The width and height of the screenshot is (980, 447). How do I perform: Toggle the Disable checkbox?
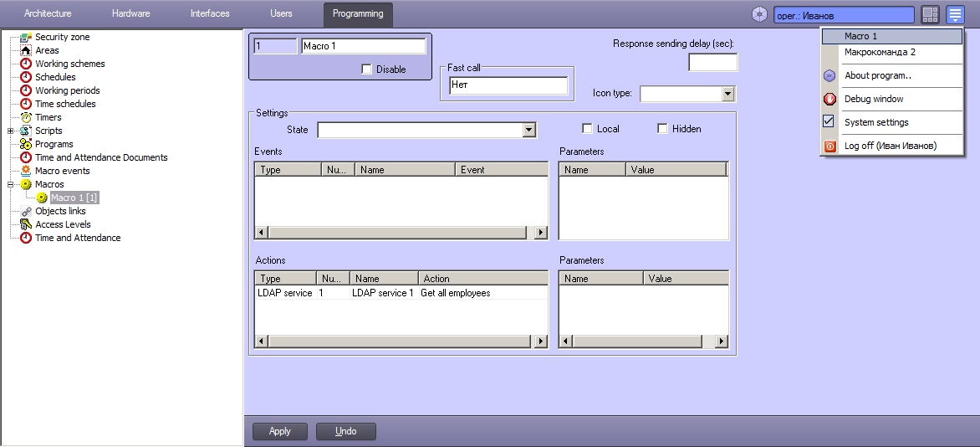tap(366, 69)
